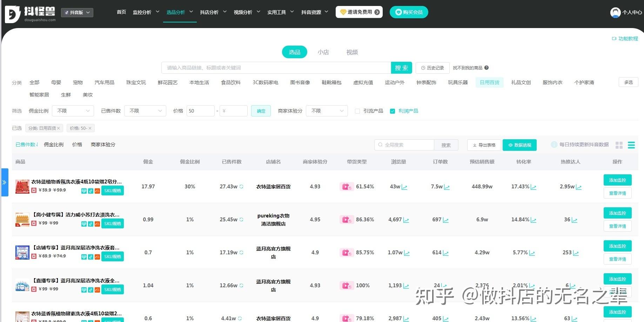This screenshot has height=322, width=644.
Task: Open conversion trend chart for 17.43%
Action: point(534,187)
